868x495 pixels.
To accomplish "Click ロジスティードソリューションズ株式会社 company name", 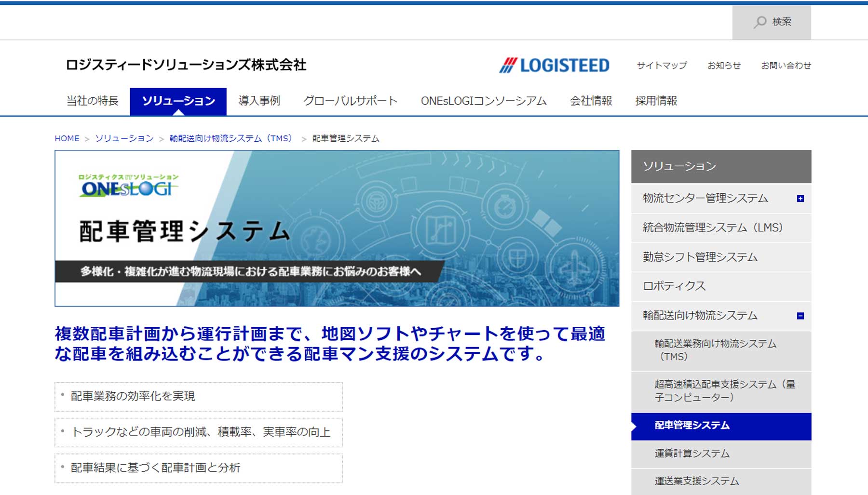I will coord(186,65).
